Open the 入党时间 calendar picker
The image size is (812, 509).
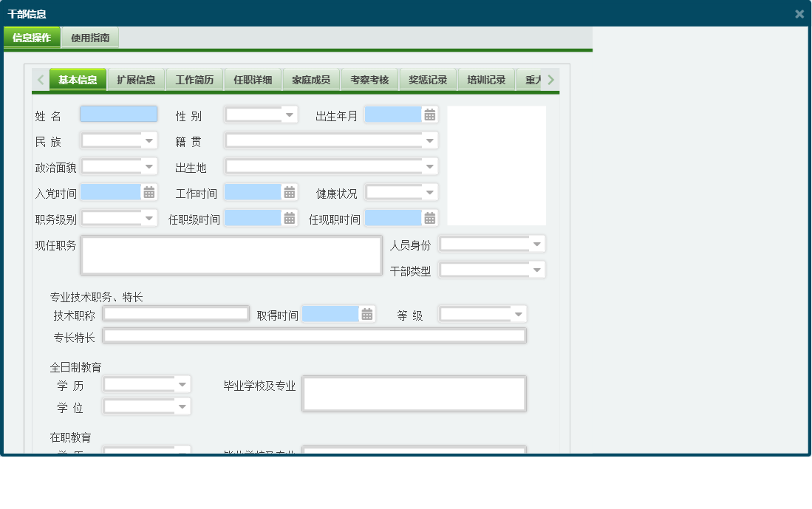(148, 191)
